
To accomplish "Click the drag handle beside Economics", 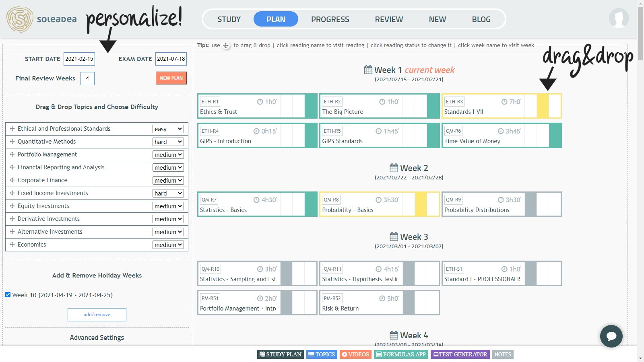I will 12,245.
